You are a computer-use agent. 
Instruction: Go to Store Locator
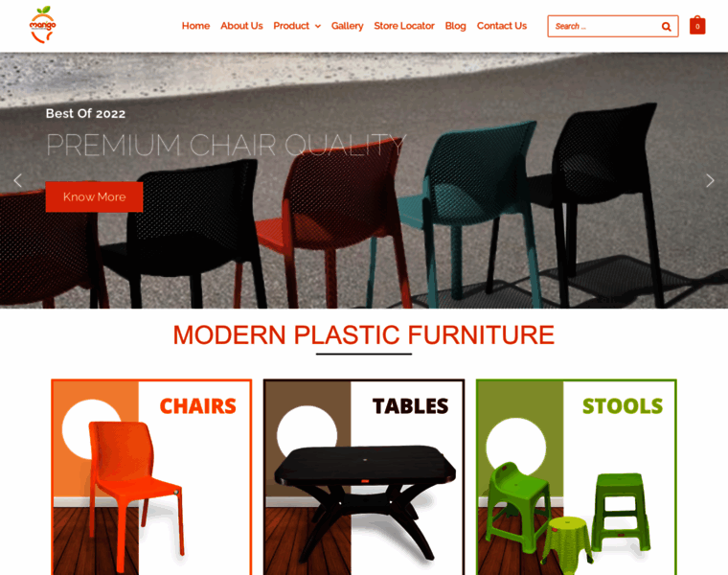coord(404,26)
